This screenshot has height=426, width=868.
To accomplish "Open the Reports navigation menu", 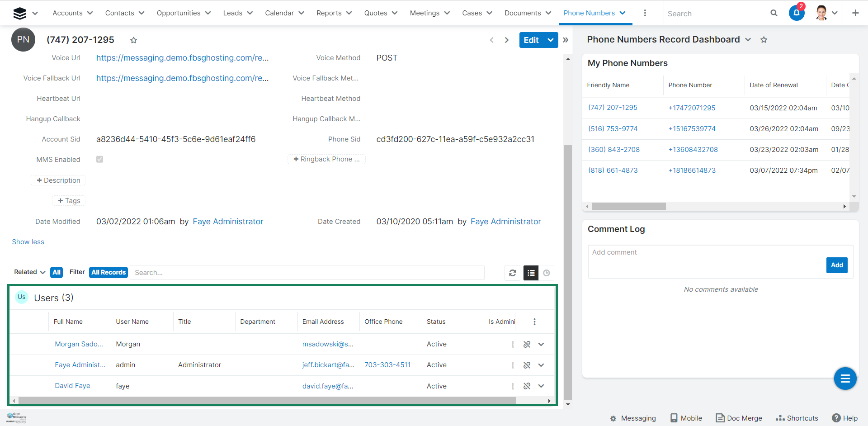I will 334,13.
